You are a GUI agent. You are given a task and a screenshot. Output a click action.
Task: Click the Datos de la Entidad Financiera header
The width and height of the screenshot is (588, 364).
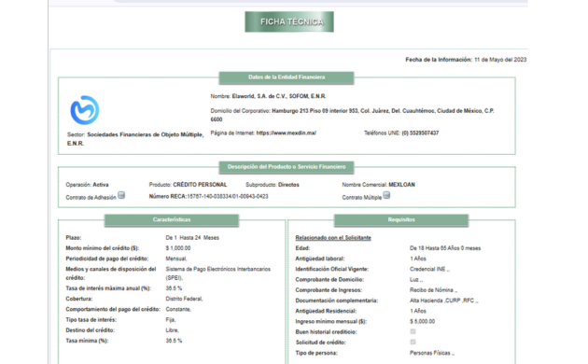[287, 77]
